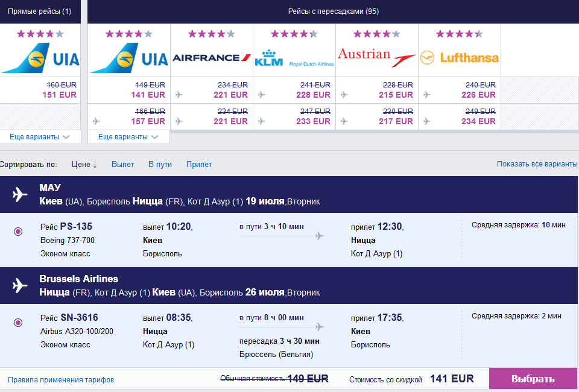Open connecting flights tab (Рейсы с пересадками)

[333, 11]
